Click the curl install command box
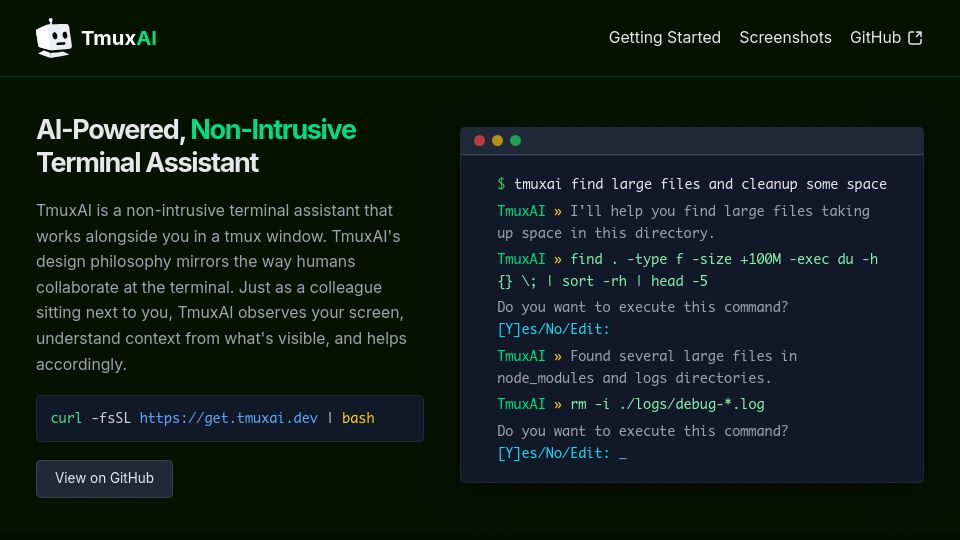Viewport: 960px width, 540px height. pos(230,418)
